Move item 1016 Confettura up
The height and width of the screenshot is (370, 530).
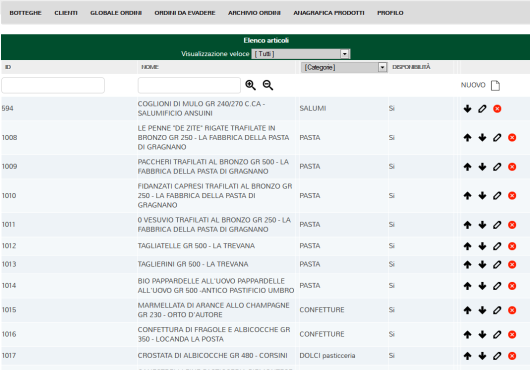[467, 335]
